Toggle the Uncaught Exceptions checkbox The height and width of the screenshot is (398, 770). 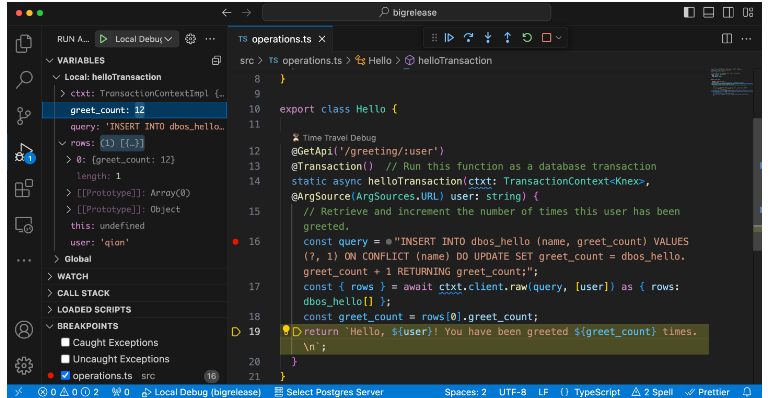coord(65,359)
